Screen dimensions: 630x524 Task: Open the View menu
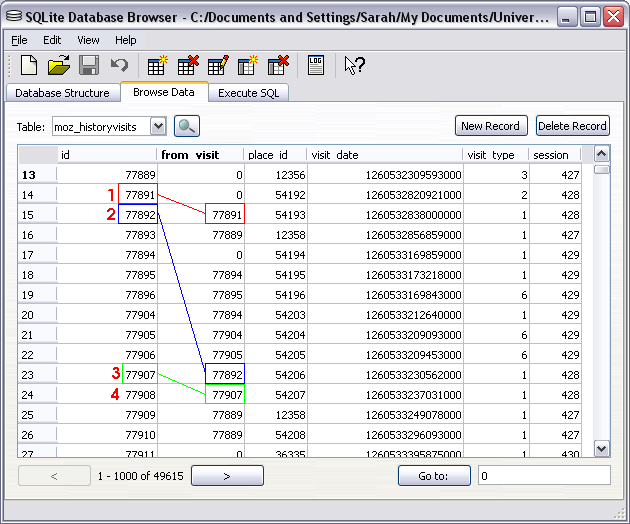pyautogui.click(x=88, y=40)
